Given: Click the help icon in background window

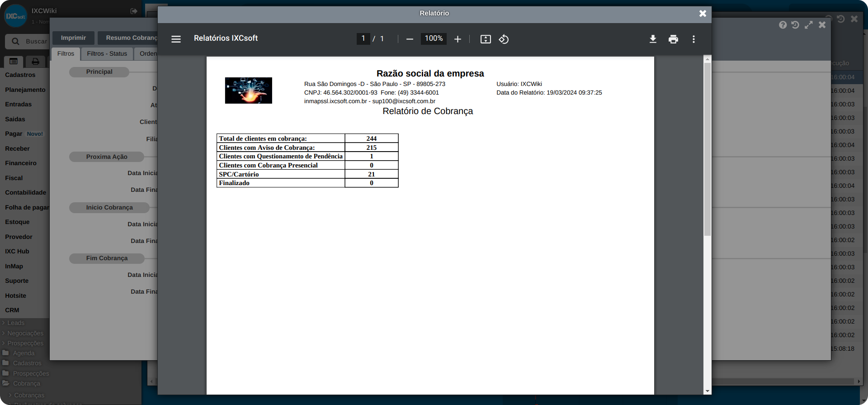Looking at the screenshot, I should [x=783, y=25].
